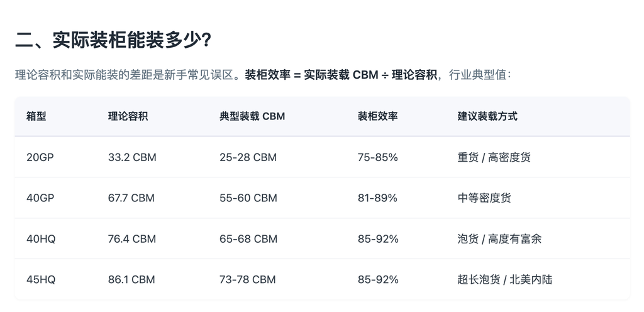Viewport: 644px width, 312px height.
Task: Click the 76.4 CBM capacity cell
Action: tap(132, 239)
